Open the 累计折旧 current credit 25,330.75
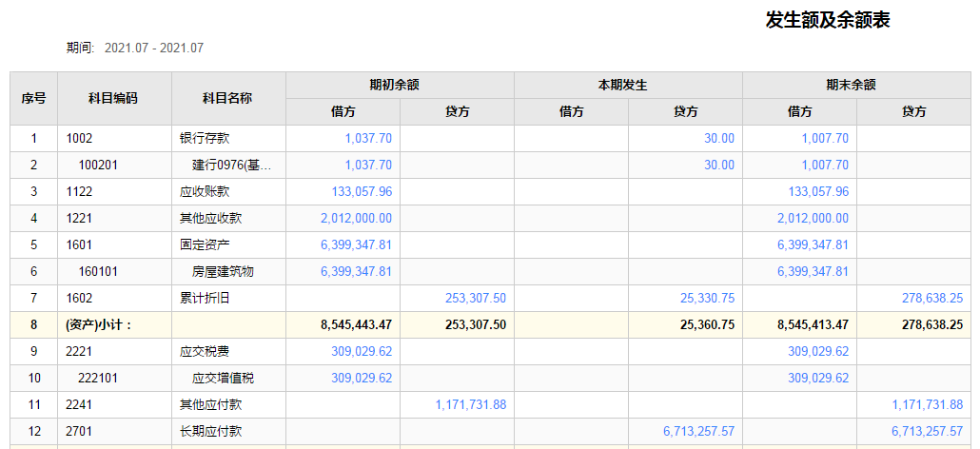 click(707, 299)
